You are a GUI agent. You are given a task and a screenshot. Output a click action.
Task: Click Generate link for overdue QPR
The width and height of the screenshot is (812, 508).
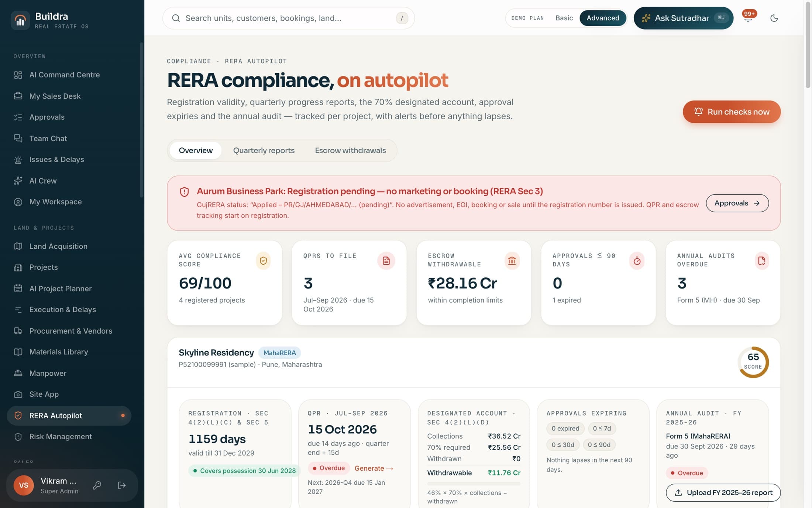click(x=374, y=468)
